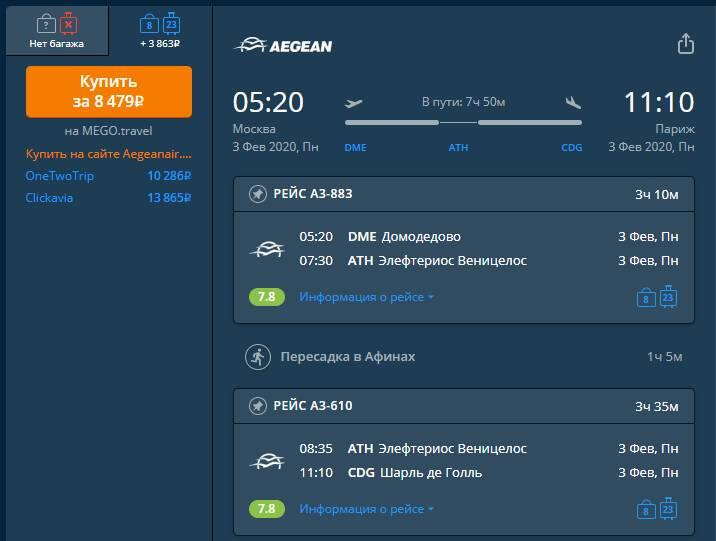Screen dimensions: 716x541
Task: Click the Aegean logo in the A3-883 card
Action: coord(267,249)
